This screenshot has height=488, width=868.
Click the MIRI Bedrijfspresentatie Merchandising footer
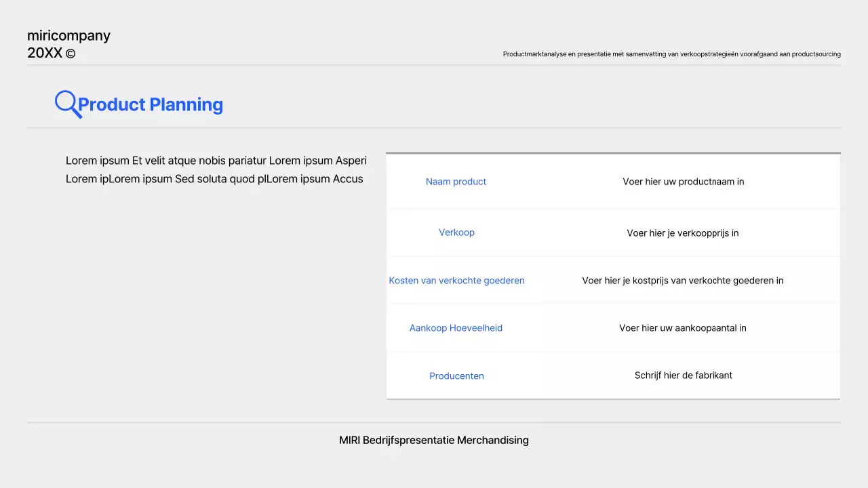tap(434, 440)
